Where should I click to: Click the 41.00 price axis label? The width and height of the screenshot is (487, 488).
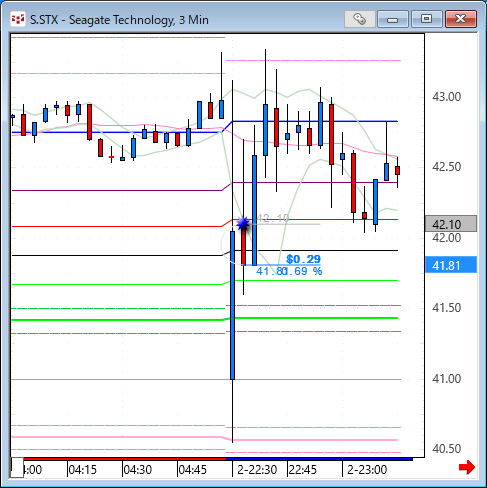pyautogui.click(x=446, y=379)
